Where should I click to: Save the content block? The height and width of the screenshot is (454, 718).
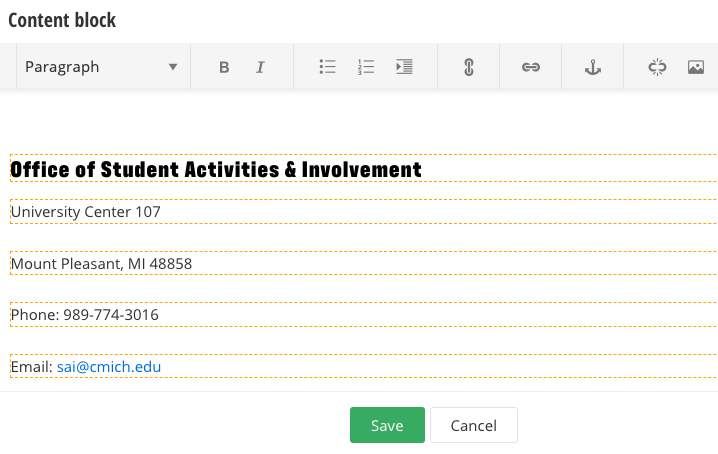pyautogui.click(x=387, y=425)
